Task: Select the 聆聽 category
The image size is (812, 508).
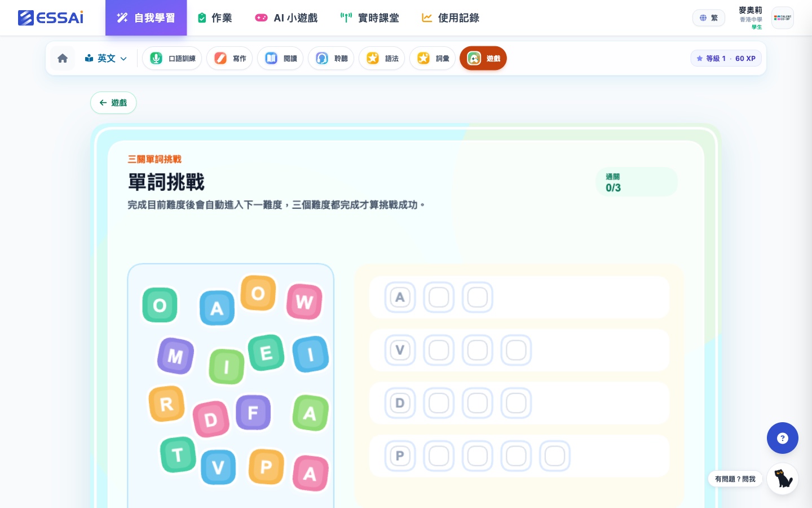Action: click(331, 58)
